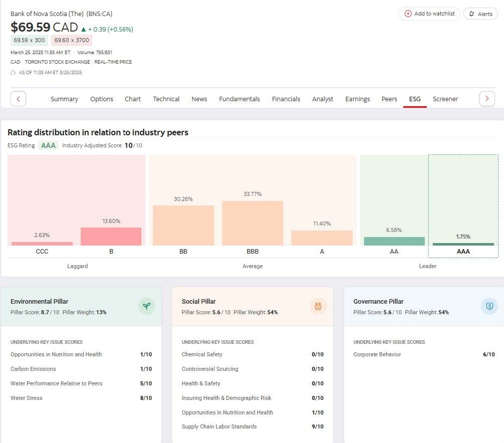The width and height of the screenshot is (504, 443).
Task: Click the green up-triangle price change icon
Action: point(84,29)
